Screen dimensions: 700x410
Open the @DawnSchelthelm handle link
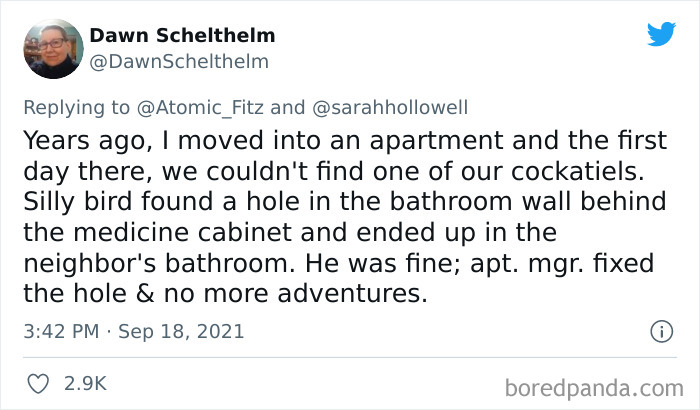(179, 61)
